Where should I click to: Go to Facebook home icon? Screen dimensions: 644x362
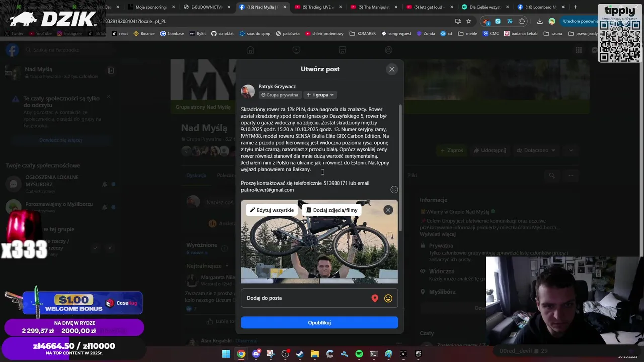click(250, 50)
